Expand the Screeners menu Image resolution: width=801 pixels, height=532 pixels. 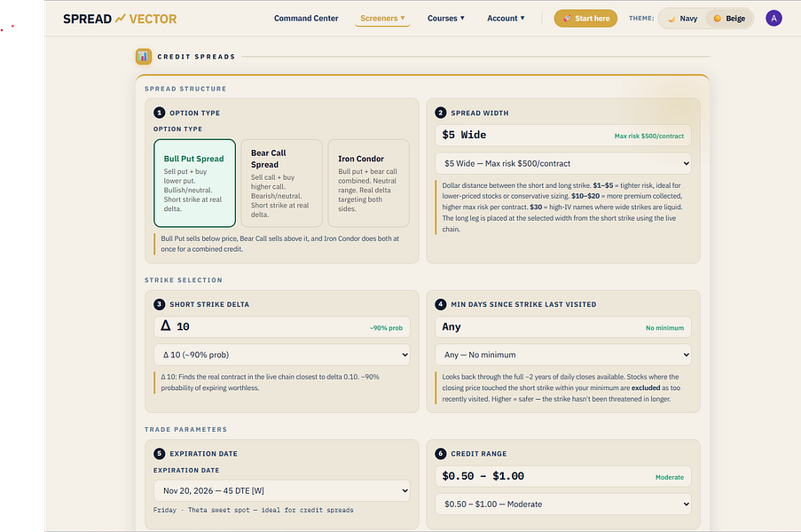tap(382, 19)
